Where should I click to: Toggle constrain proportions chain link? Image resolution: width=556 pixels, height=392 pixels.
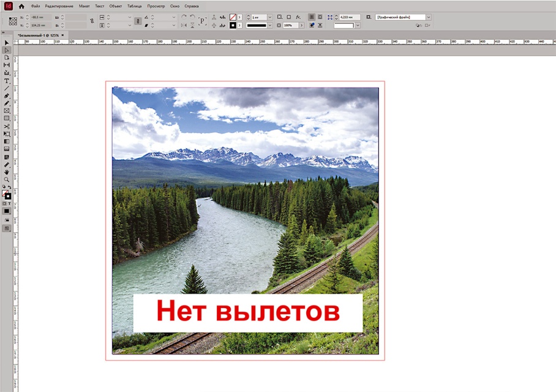92,21
